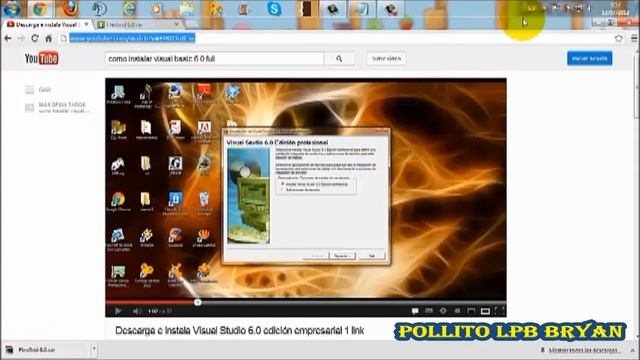
Task: Click Chrome's forward arrow
Action: [21, 38]
